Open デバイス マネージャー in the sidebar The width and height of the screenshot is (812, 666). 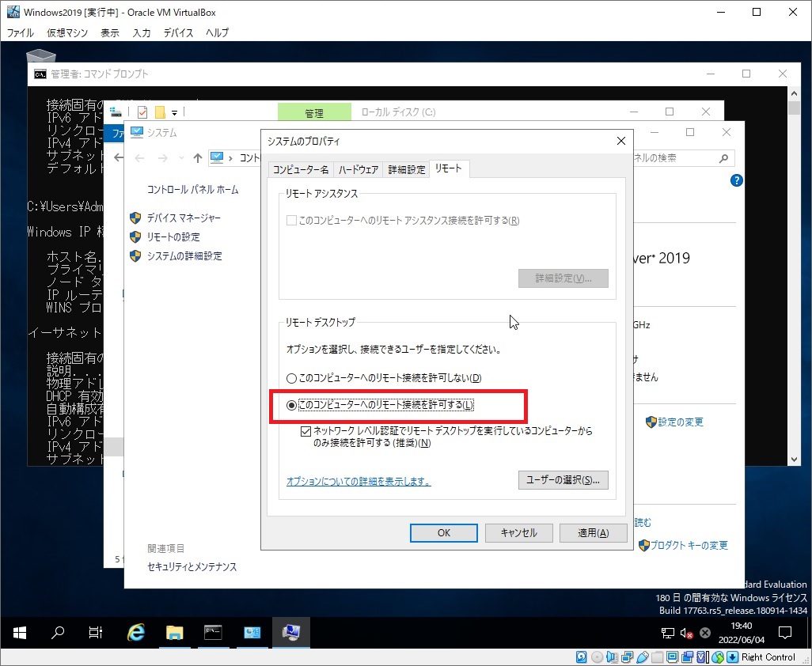[x=184, y=218]
